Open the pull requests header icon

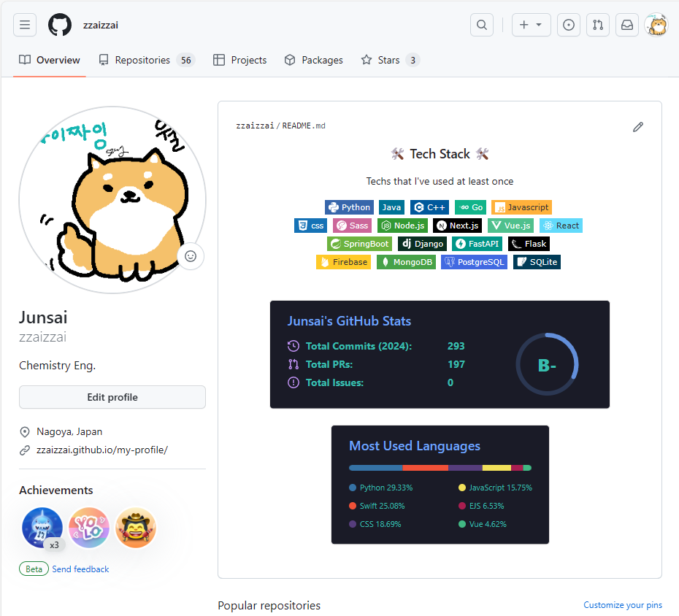pos(598,25)
